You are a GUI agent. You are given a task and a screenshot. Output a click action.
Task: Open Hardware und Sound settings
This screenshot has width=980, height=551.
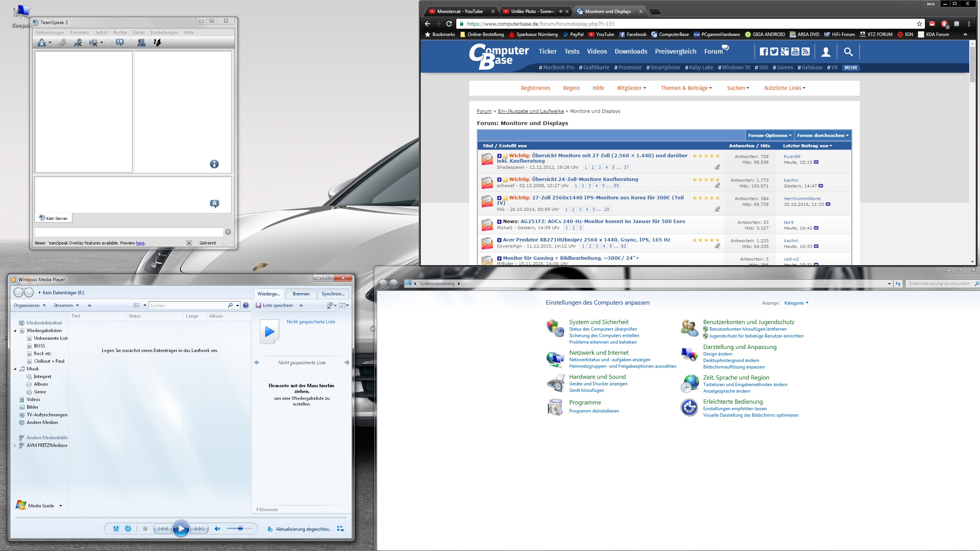[597, 377]
